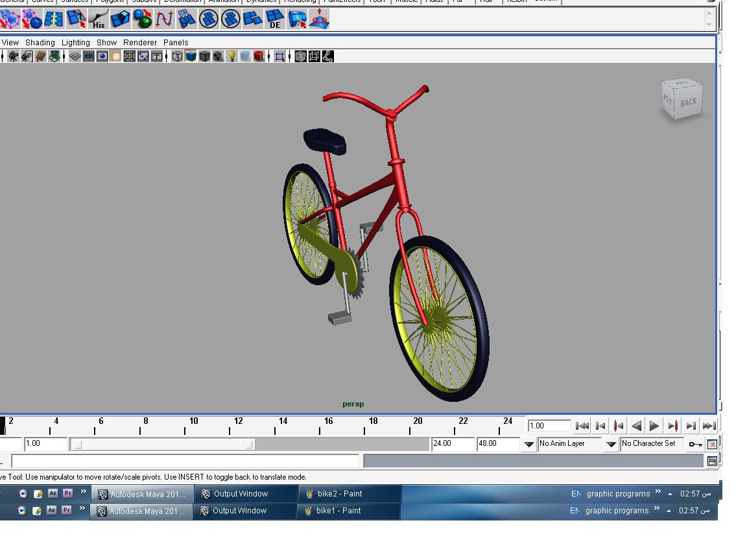The image size is (747, 560).
Task: Open the No Character Set dropdown arrow
Action: tap(611, 444)
